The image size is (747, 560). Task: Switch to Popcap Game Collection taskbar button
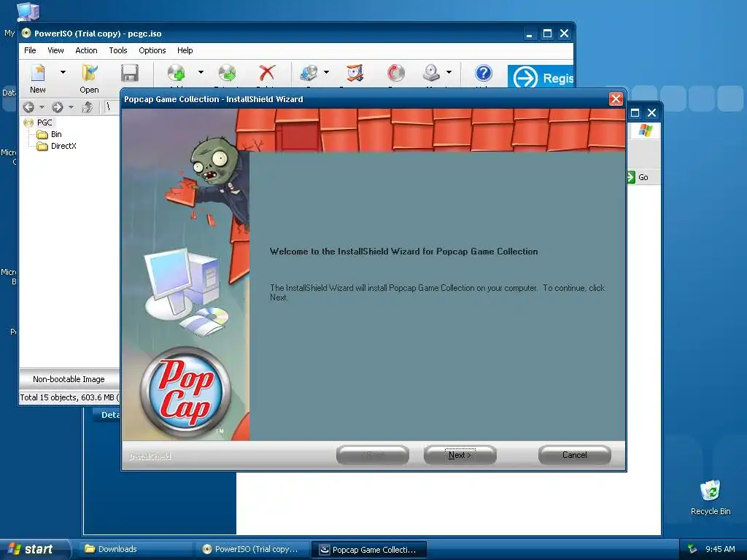[x=369, y=550]
